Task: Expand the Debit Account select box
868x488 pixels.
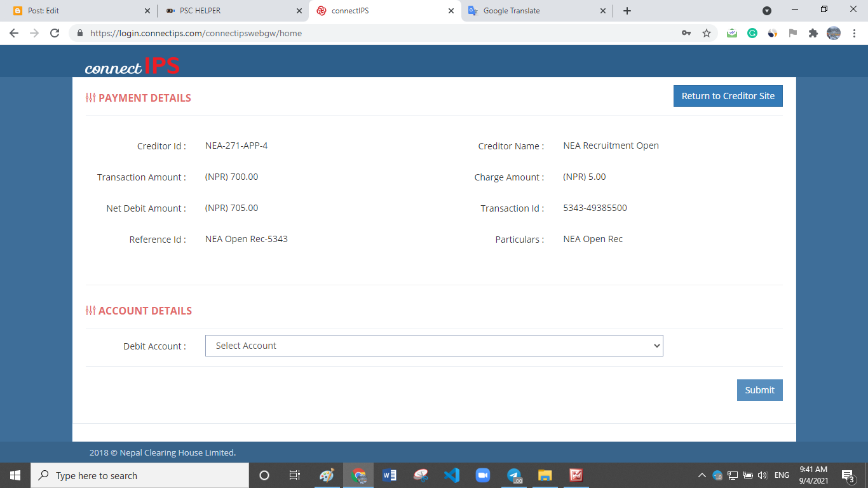Action: pos(434,346)
